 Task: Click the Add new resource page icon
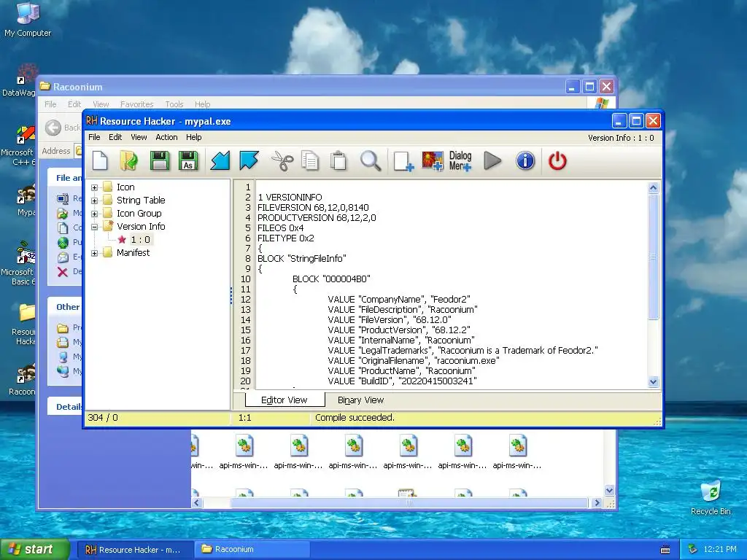pos(403,161)
